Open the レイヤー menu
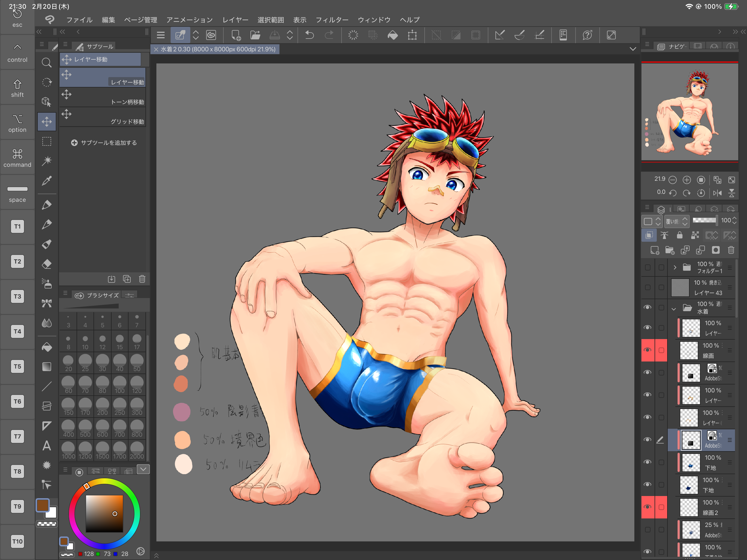 click(x=235, y=20)
